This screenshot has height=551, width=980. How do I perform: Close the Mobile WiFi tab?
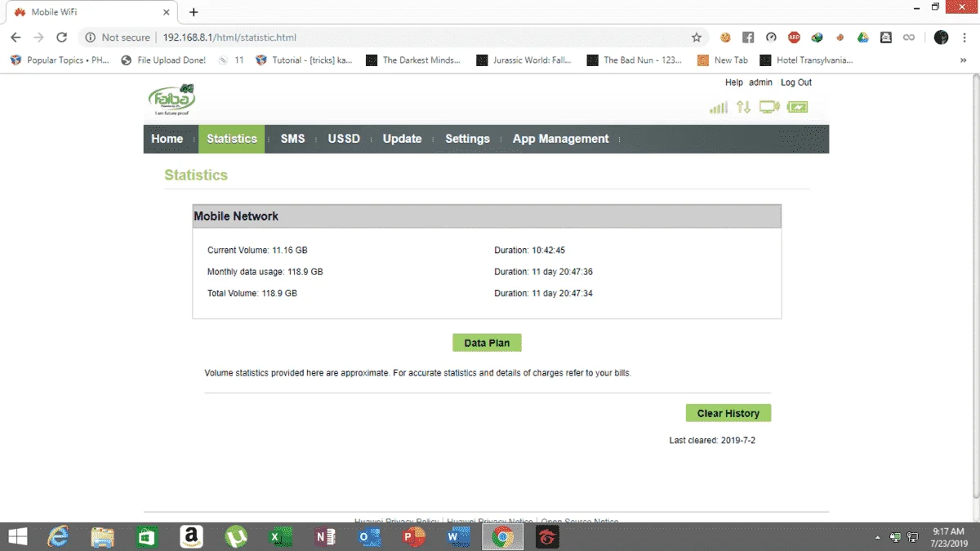[x=166, y=12]
